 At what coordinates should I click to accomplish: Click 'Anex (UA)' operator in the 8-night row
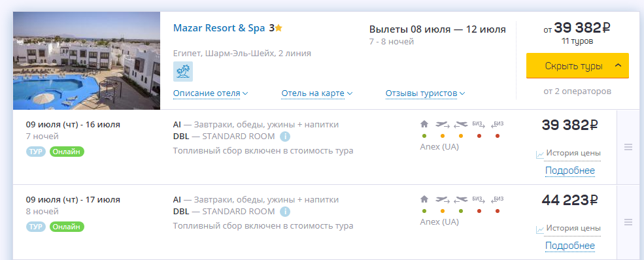(x=439, y=222)
